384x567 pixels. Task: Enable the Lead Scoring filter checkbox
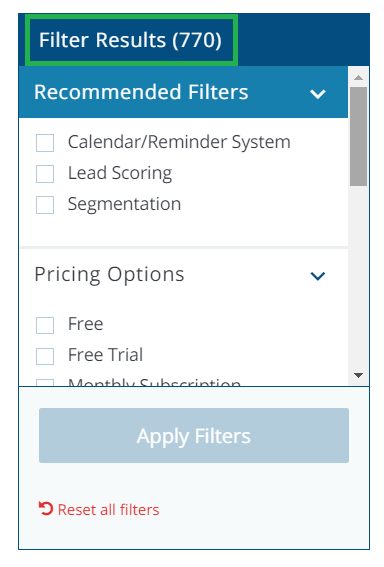click(45, 174)
